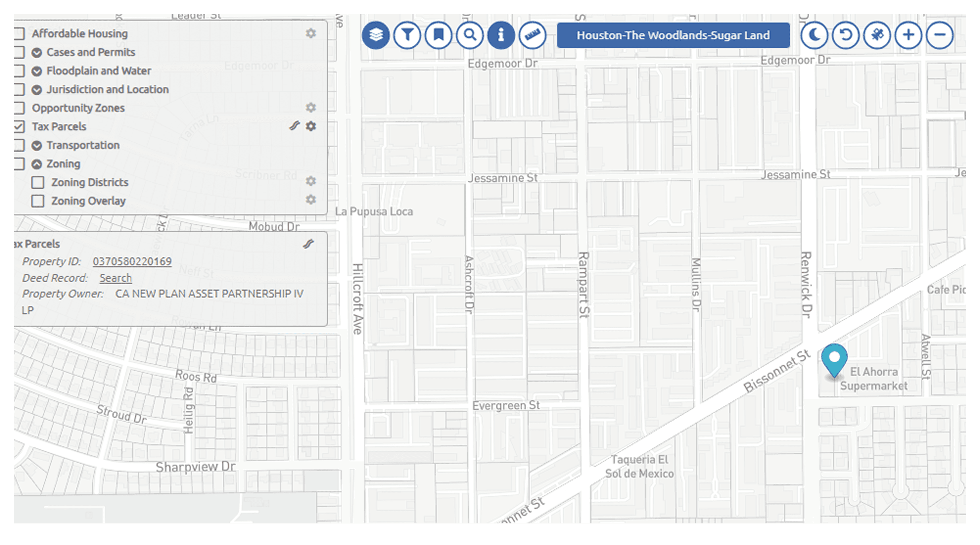Open the bookmarks icon in the toolbar
980x545 pixels.
[x=438, y=35]
